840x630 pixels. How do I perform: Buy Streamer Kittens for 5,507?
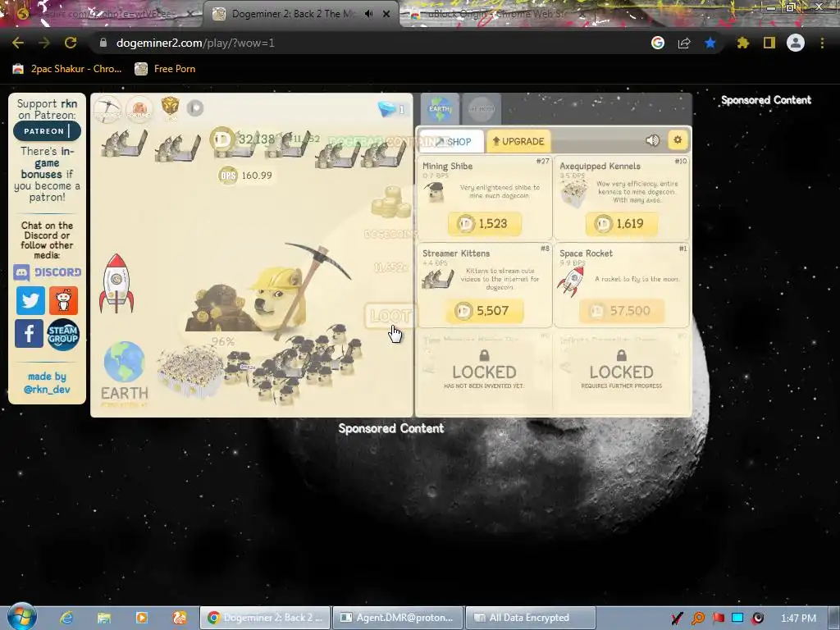tap(484, 311)
